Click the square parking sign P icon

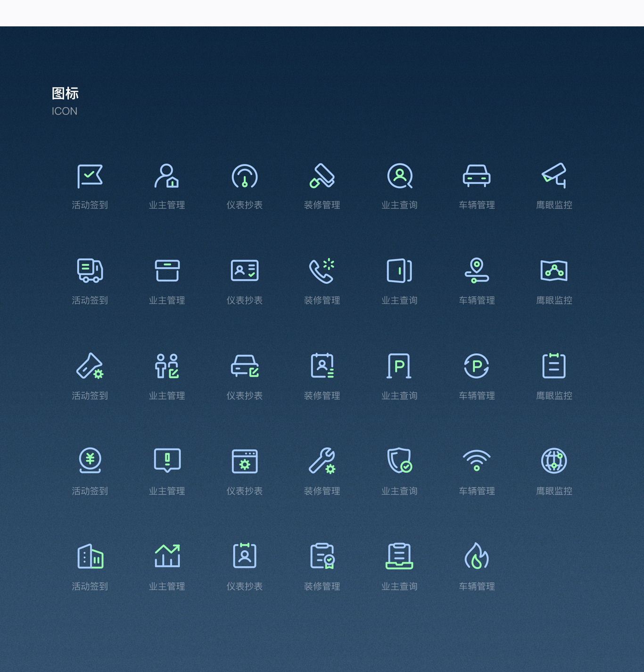pyautogui.click(x=399, y=366)
